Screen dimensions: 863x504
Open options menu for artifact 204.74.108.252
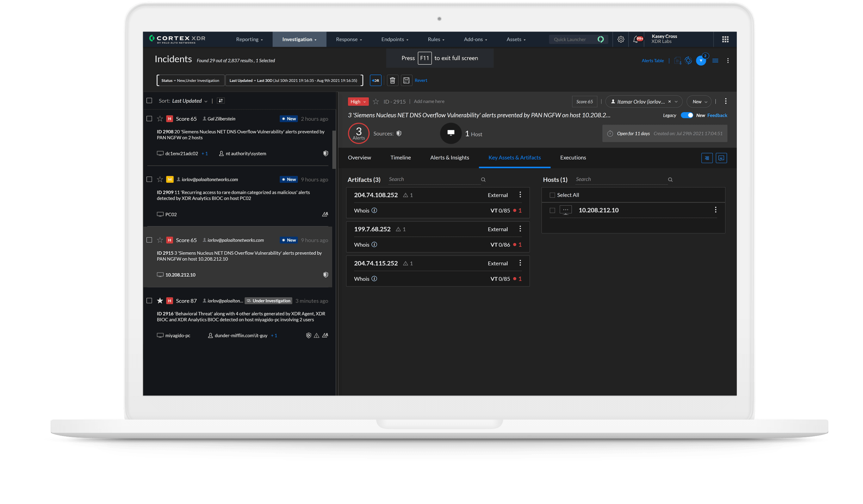coord(520,195)
